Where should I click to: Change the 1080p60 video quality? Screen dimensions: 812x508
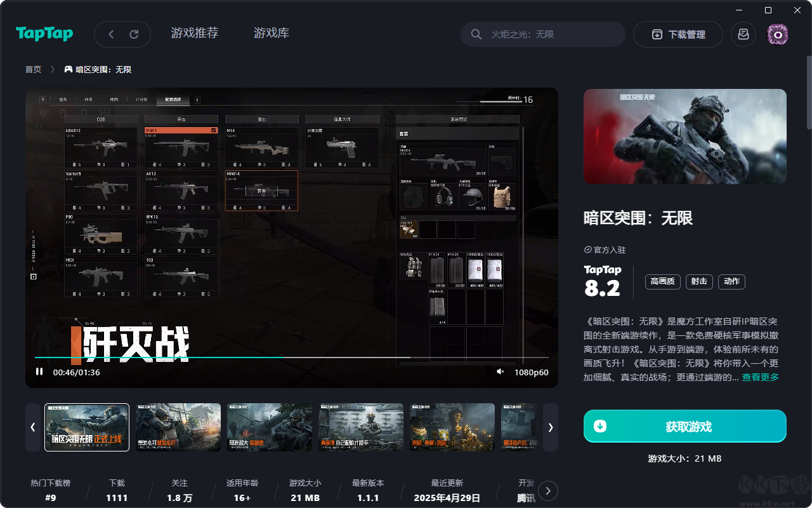coord(531,372)
